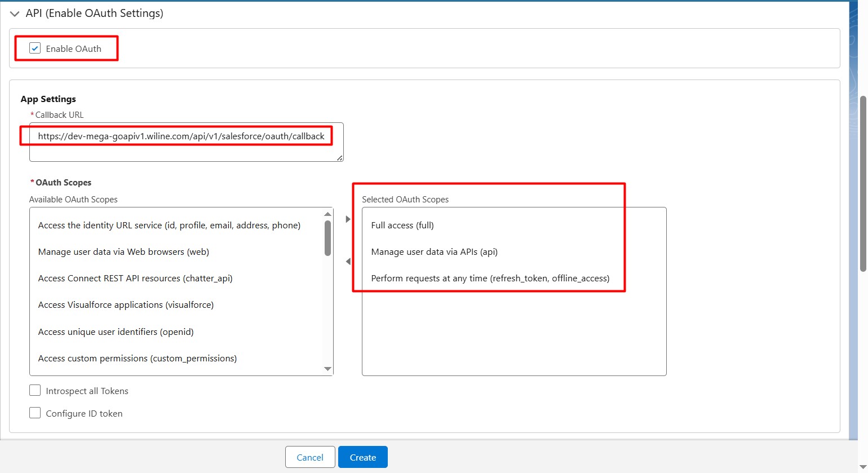
Task: Enable Configure ID token
Action: point(34,413)
